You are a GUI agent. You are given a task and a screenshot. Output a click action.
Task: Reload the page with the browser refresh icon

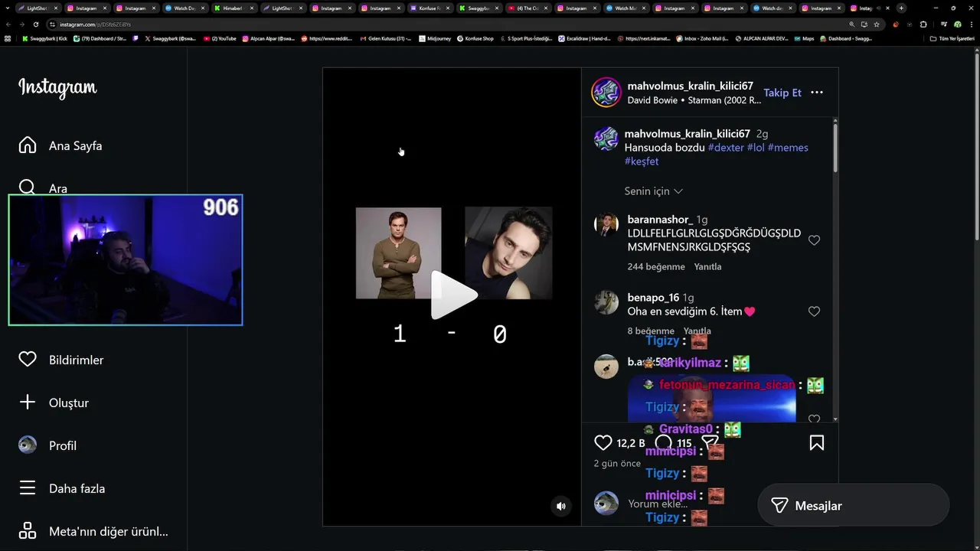click(36, 24)
